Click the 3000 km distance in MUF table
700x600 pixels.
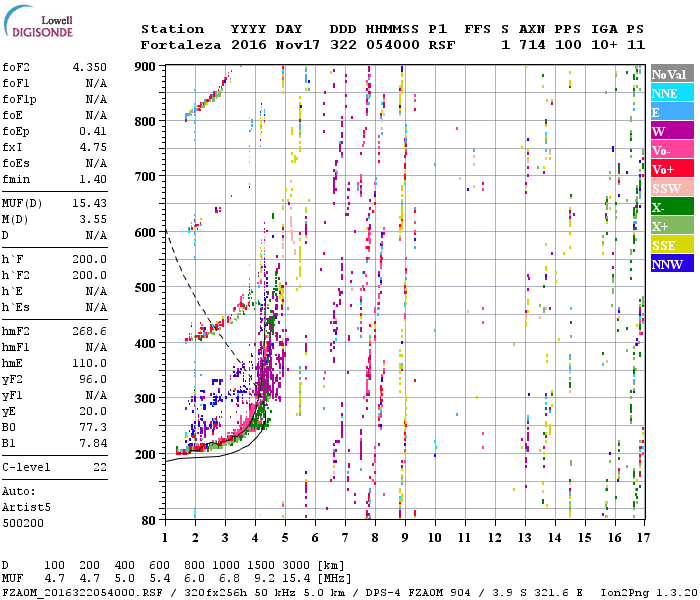296,566
